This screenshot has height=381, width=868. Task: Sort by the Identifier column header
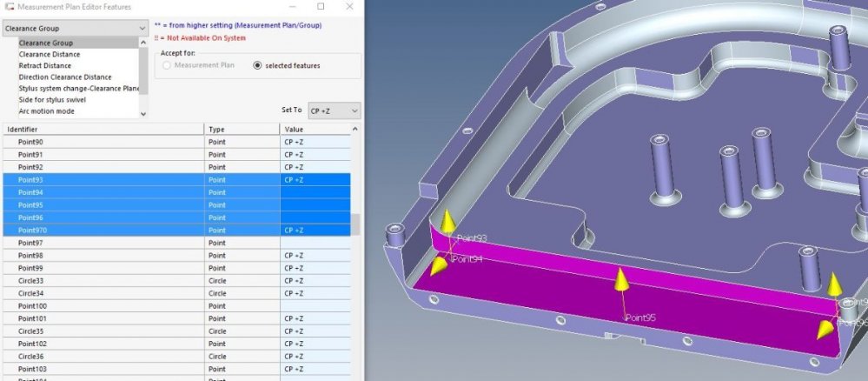(103, 129)
